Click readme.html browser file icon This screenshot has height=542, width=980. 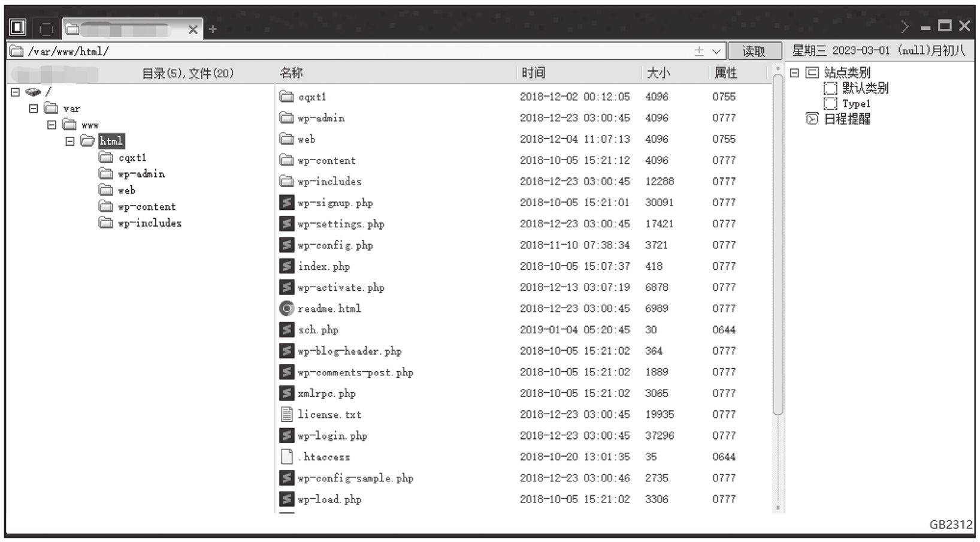(287, 308)
